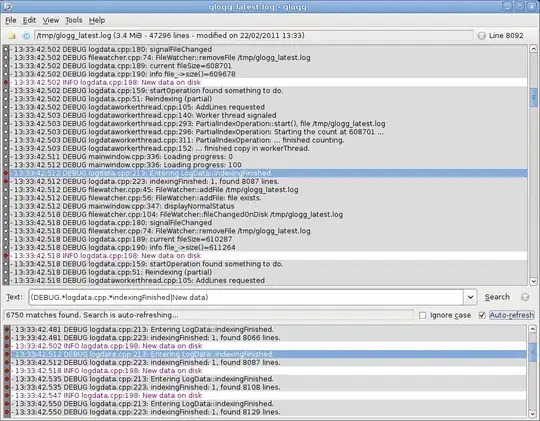
Task: Select highlighted filtered result 13:33:42.512 Entering LogData
Action: pyautogui.click(x=268, y=354)
